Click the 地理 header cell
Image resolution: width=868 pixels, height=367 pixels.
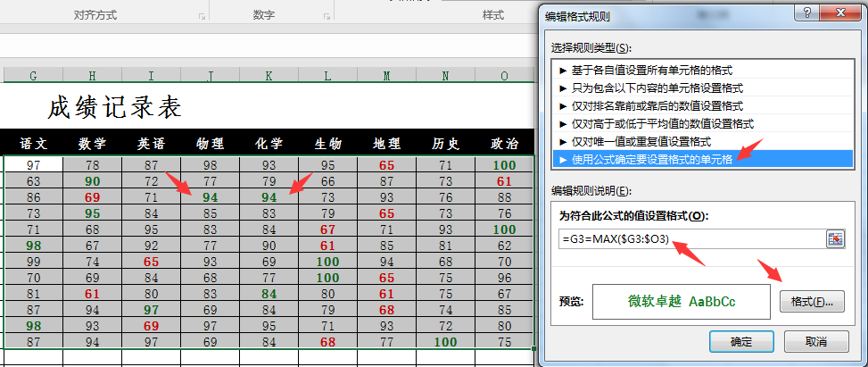tap(386, 144)
